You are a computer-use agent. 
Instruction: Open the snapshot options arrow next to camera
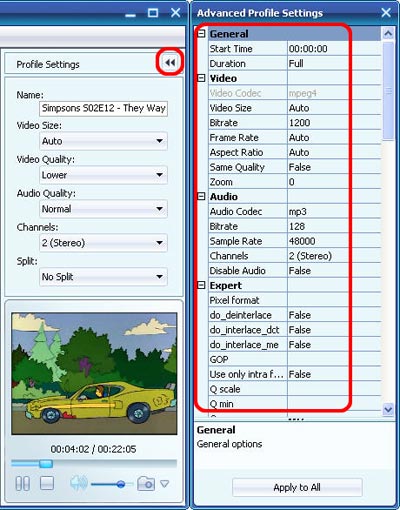point(165,483)
